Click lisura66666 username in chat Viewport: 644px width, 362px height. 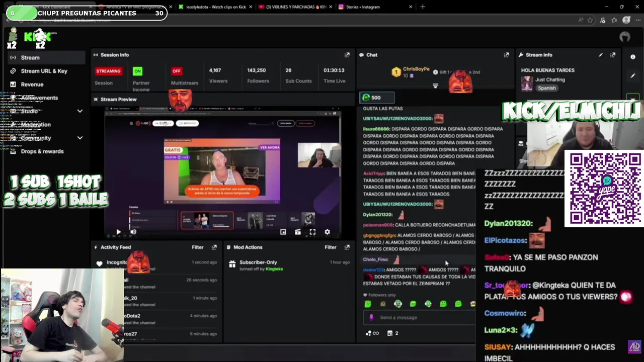376,129
